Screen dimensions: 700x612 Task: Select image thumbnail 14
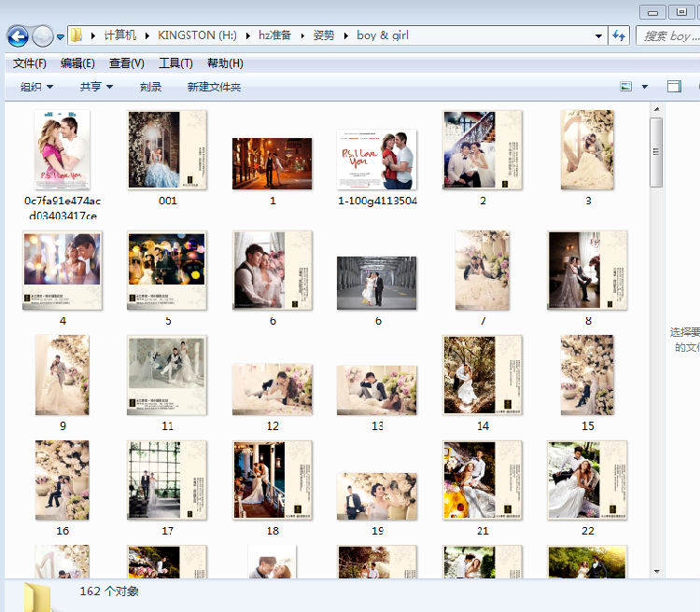(x=483, y=375)
